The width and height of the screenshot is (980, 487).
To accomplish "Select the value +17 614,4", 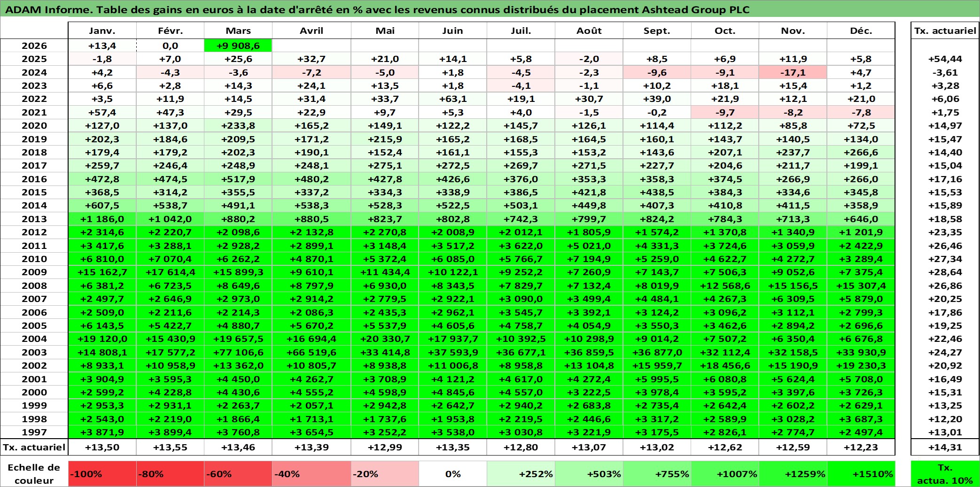I will pos(170,272).
